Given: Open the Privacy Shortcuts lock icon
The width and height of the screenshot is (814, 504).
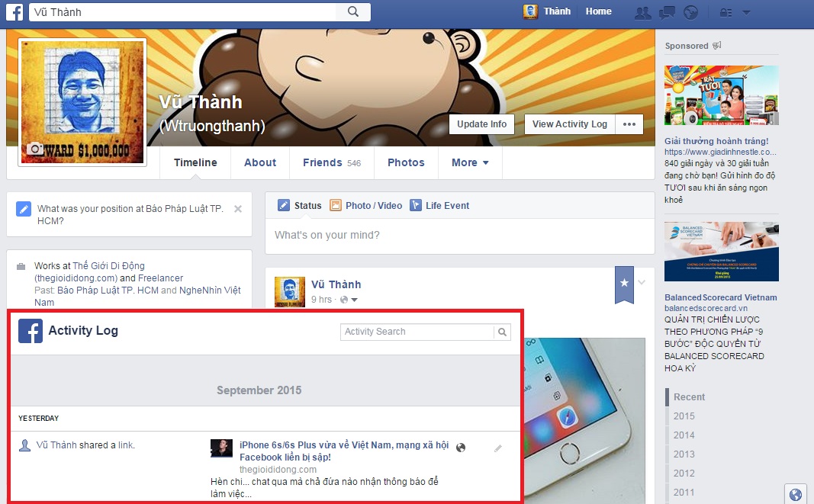Looking at the screenshot, I should click(726, 12).
